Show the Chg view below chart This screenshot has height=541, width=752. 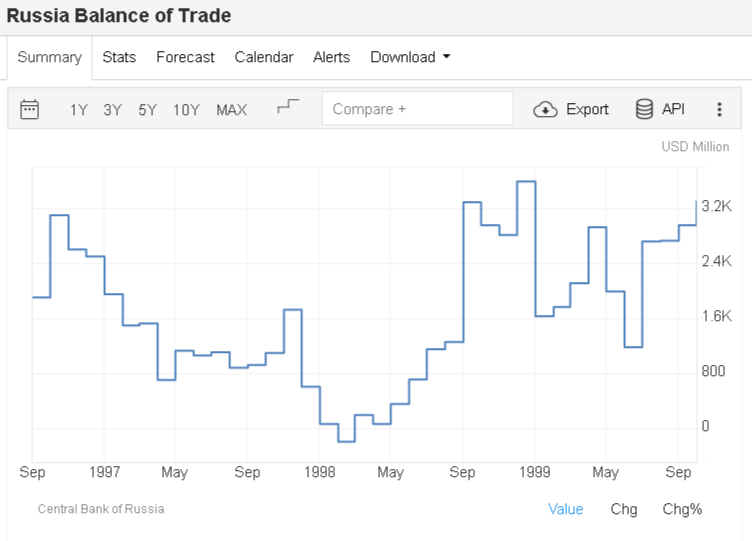tap(624, 509)
